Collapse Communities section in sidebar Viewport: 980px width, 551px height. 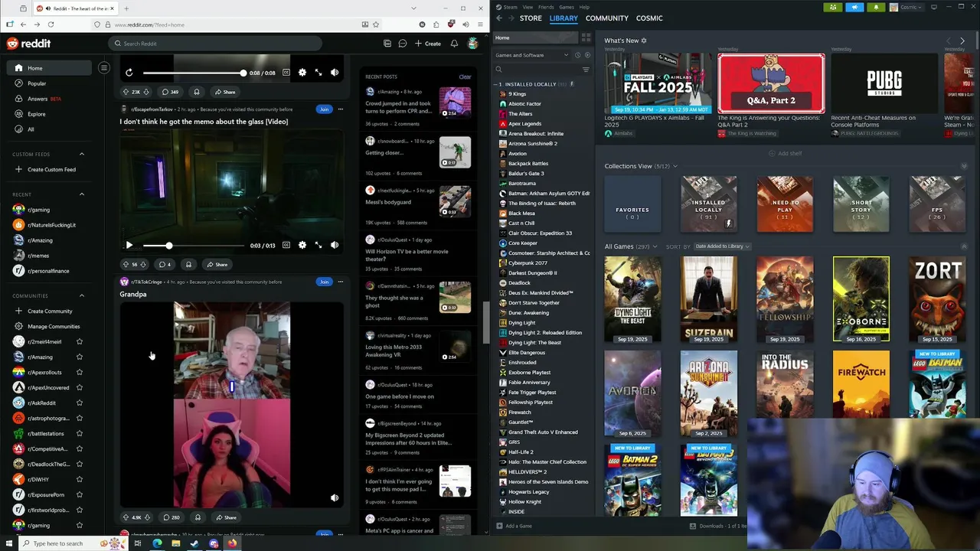coord(82,296)
